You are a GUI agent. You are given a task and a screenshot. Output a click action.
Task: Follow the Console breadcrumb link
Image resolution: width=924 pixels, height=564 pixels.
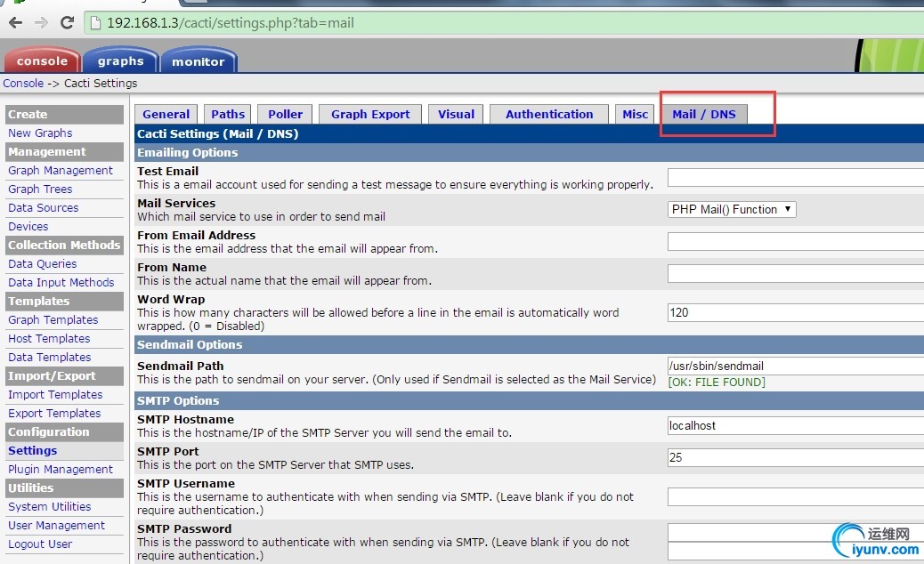click(23, 83)
